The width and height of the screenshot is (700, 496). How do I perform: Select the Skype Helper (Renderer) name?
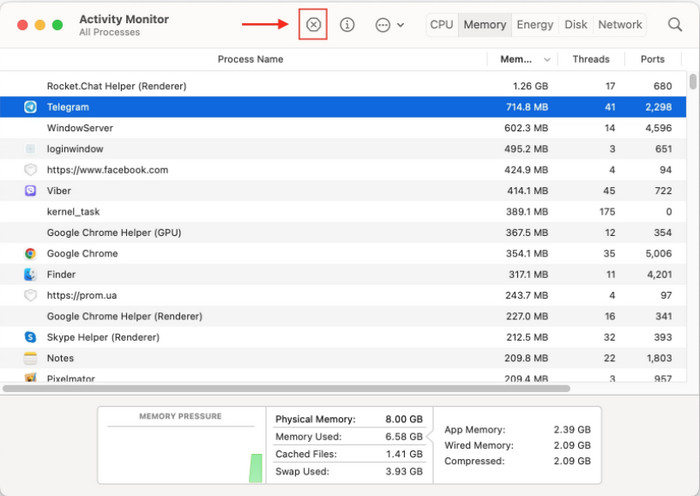pos(103,338)
